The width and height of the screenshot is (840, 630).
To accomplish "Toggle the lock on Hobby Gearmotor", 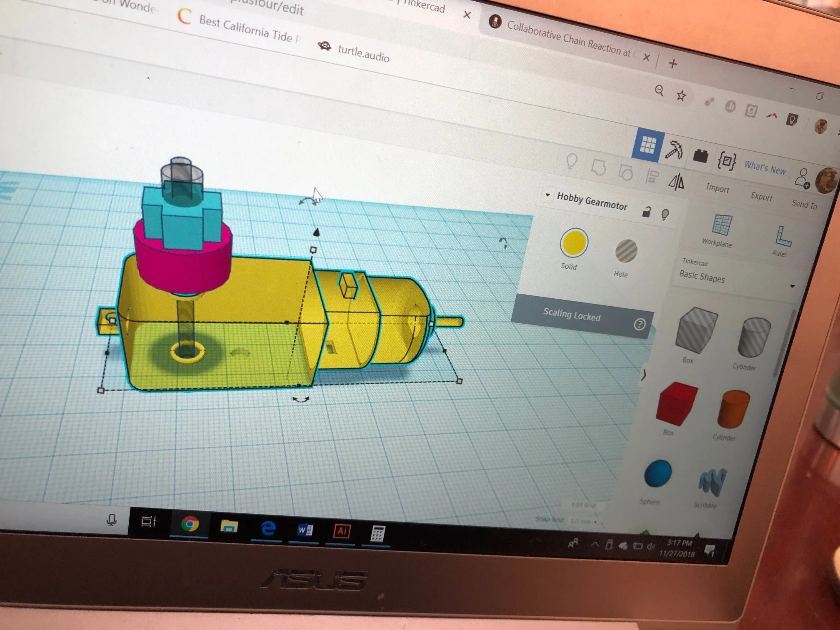I will pyautogui.click(x=647, y=212).
